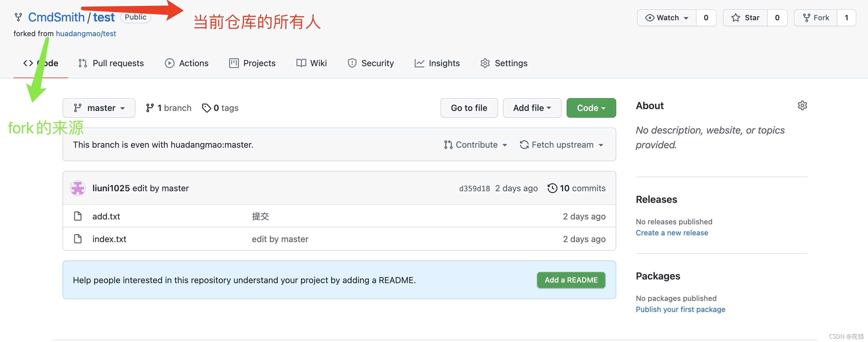Click the branch icon next to 1 branch

pos(149,108)
